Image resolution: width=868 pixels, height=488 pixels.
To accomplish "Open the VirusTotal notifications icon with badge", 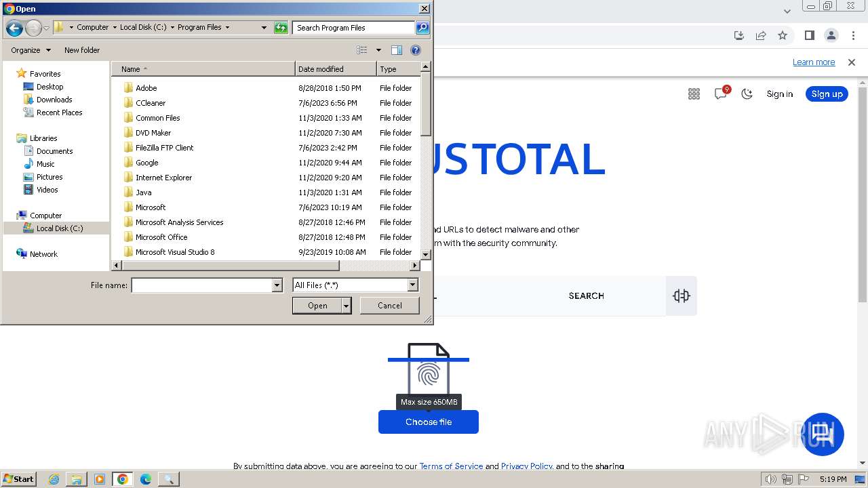I will coord(721,94).
